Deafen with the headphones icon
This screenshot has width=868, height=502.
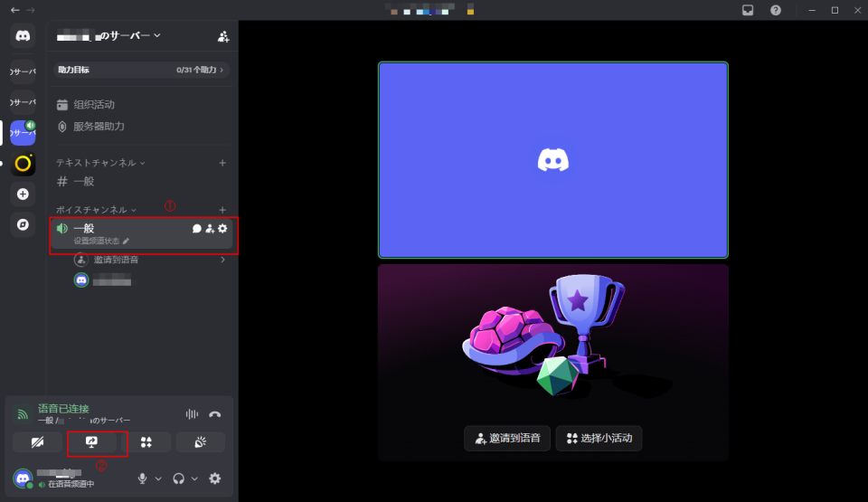click(x=179, y=478)
